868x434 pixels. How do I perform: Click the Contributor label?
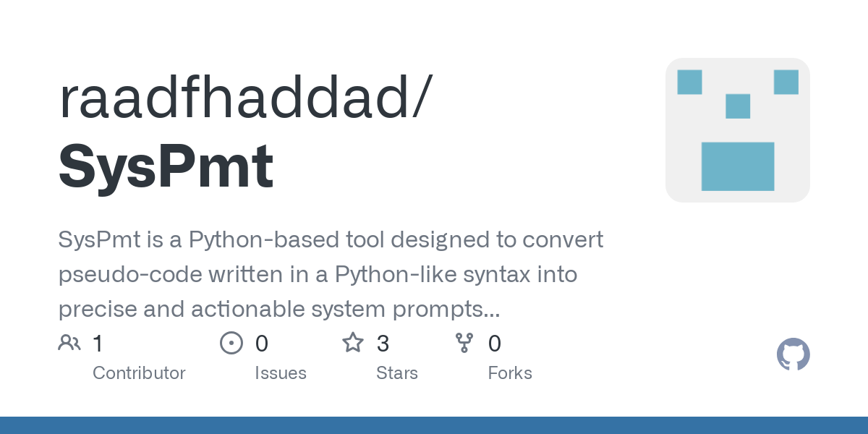(139, 373)
